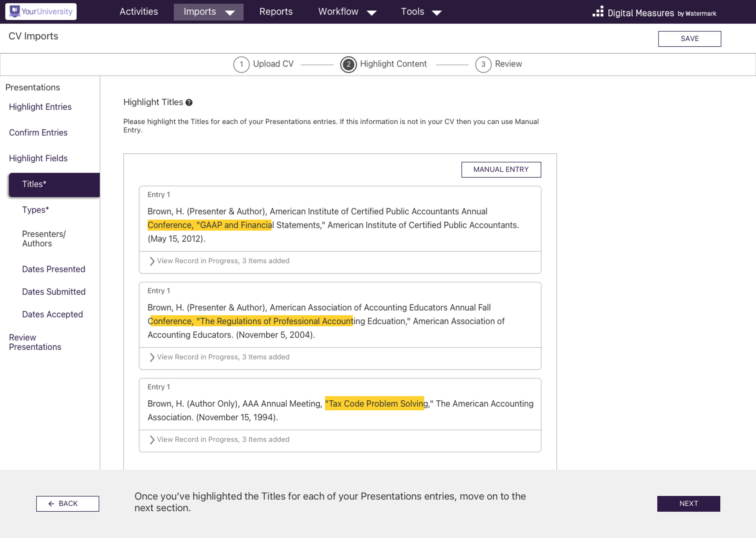
Task: Click the highlighted "Tax Code Problem Solving" text
Action: 374,404
